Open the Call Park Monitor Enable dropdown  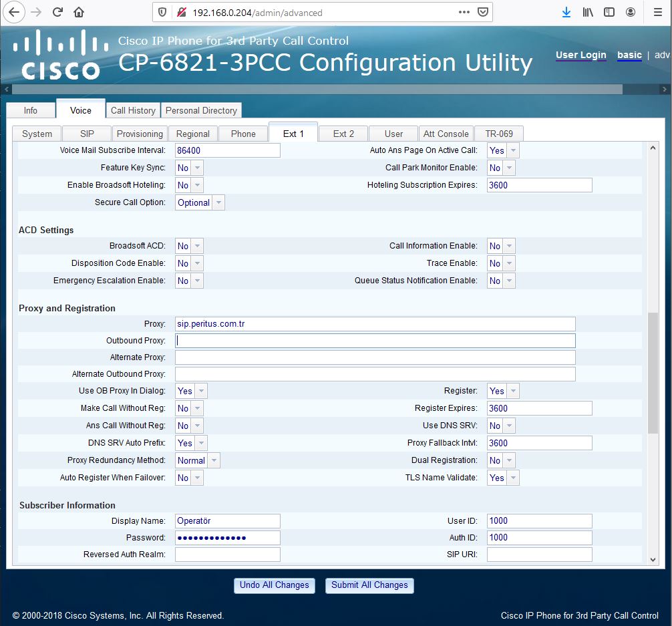501,168
